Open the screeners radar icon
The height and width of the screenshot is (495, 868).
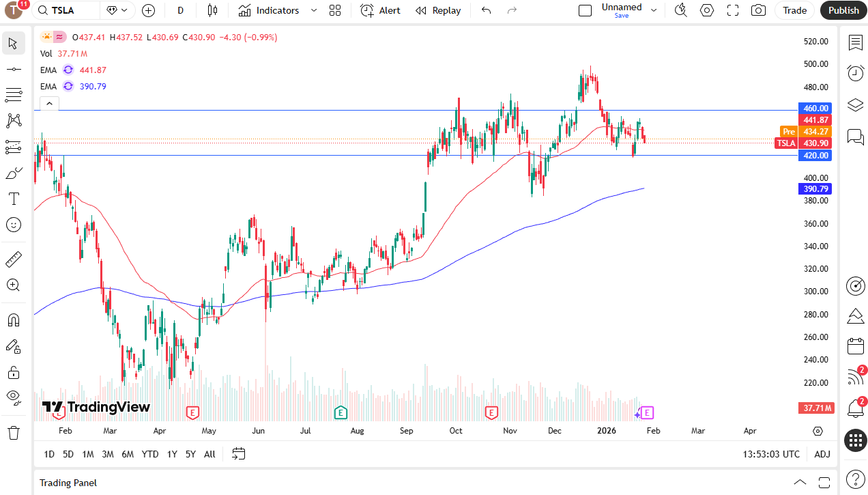point(856,286)
